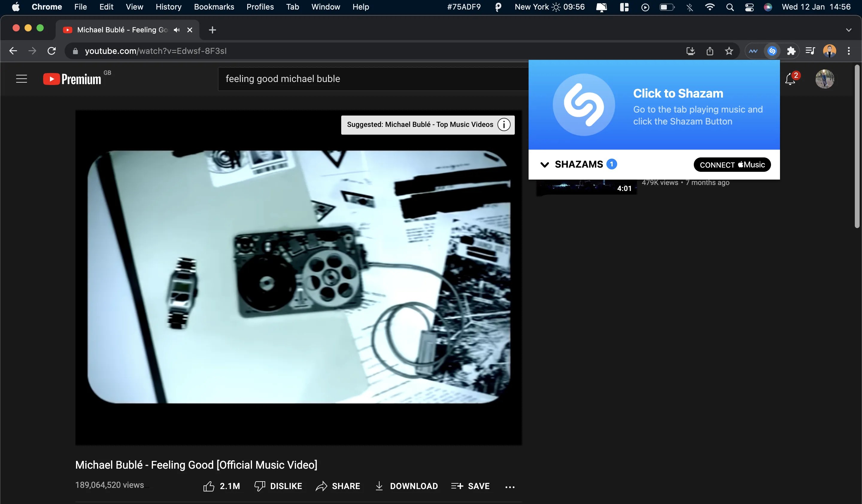Image resolution: width=862 pixels, height=504 pixels.
Task: Open the Extensions puzzle-piece menu
Action: point(792,51)
